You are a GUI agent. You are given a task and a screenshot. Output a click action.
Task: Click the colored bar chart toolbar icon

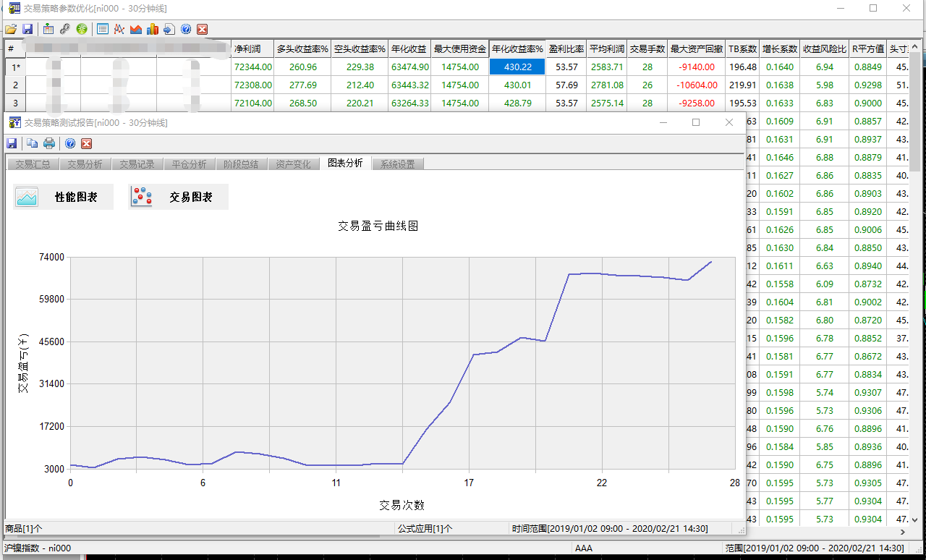(x=152, y=29)
